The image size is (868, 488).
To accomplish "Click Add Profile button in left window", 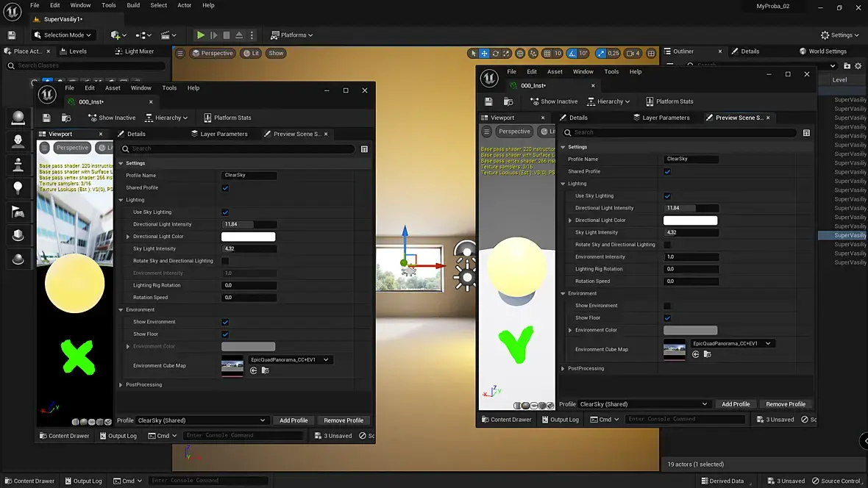I will coord(294,420).
